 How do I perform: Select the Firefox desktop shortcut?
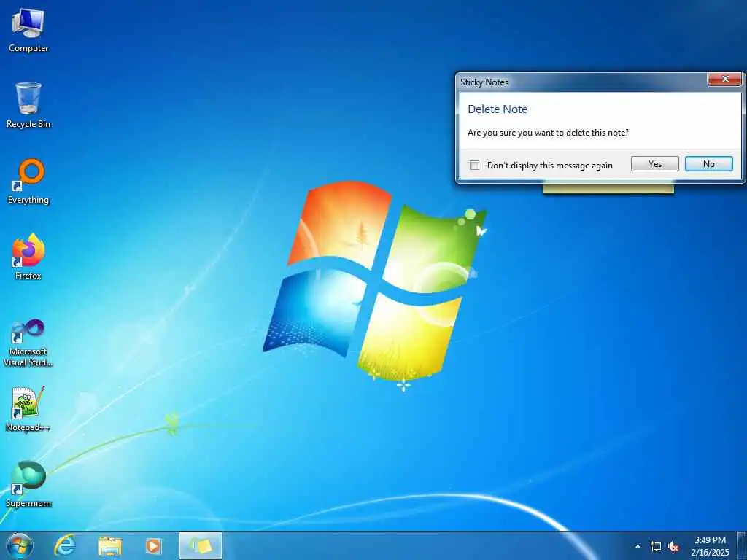pos(28,256)
